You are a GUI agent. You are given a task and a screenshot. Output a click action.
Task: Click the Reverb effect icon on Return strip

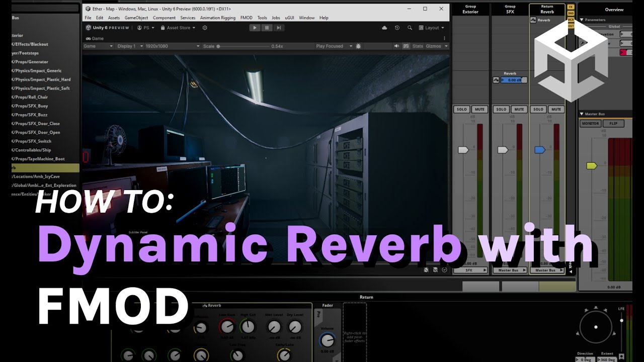coord(533,20)
